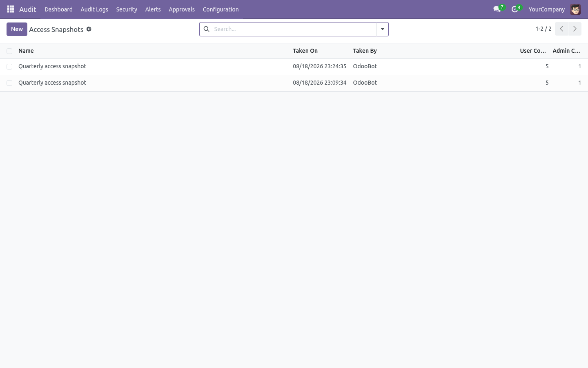588x368 pixels.
Task: Open the activities clock icon
Action: (515, 9)
